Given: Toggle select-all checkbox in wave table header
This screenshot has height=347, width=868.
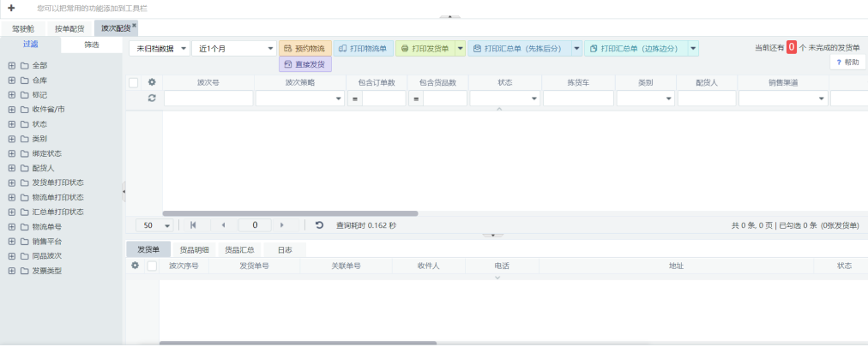Looking at the screenshot, I should coord(134,83).
